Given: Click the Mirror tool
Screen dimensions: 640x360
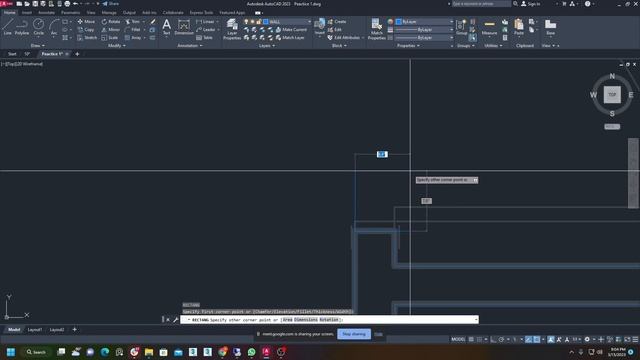Looking at the screenshot, I should [111, 30].
